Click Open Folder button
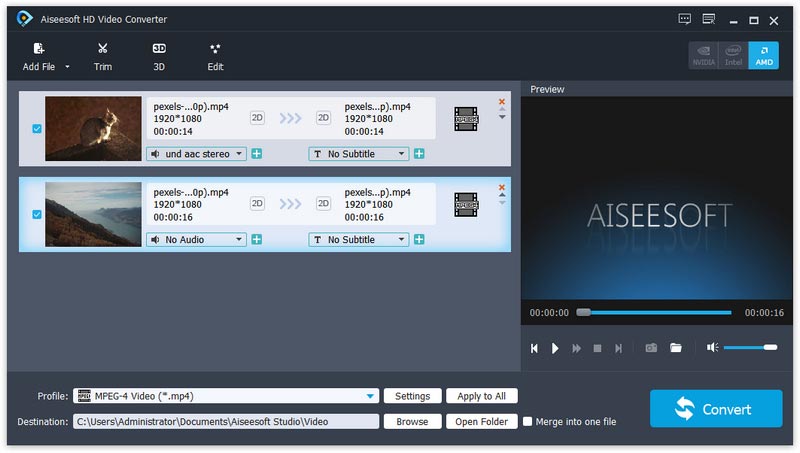 click(x=482, y=421)
